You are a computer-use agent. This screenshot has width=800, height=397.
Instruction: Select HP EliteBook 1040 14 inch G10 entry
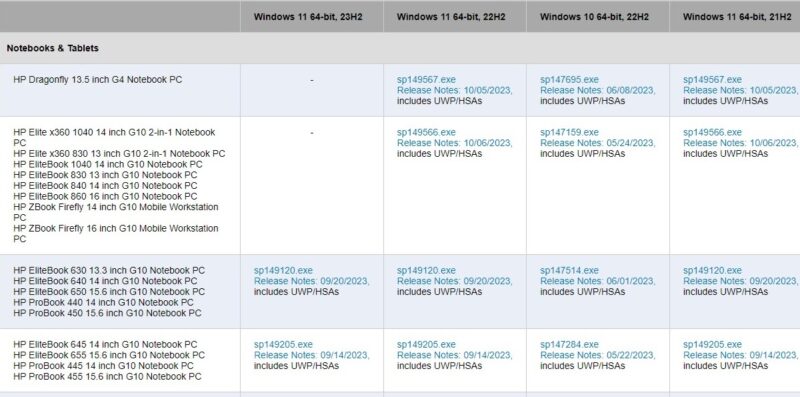108,164
